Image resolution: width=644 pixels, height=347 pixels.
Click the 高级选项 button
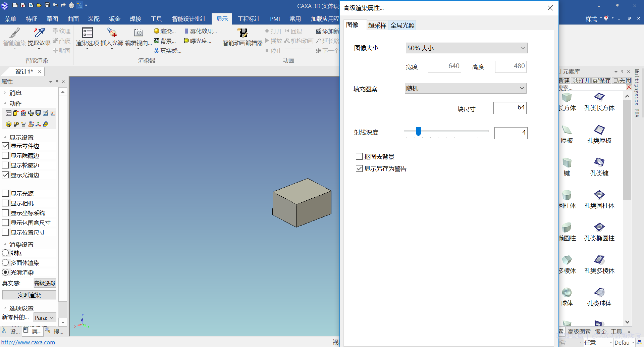(45, 283)
